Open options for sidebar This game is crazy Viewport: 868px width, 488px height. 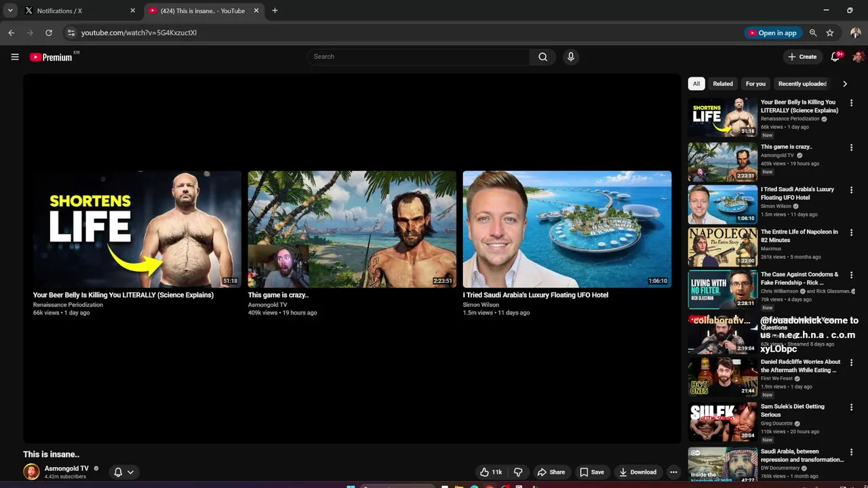[x=851, y=147]
